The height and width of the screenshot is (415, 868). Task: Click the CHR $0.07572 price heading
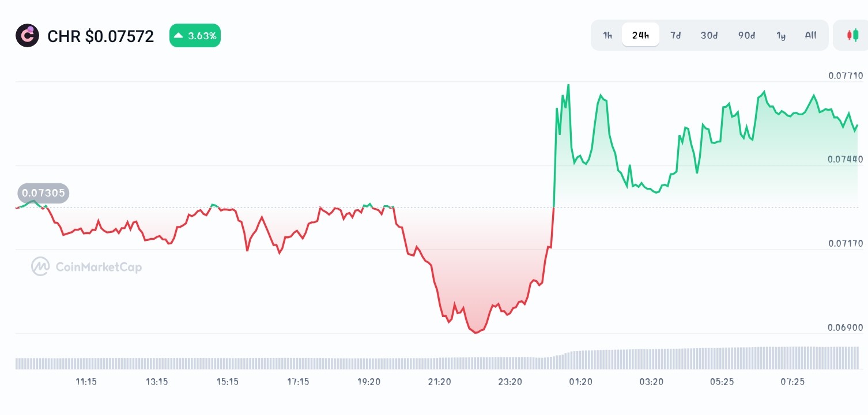(100, 36)
